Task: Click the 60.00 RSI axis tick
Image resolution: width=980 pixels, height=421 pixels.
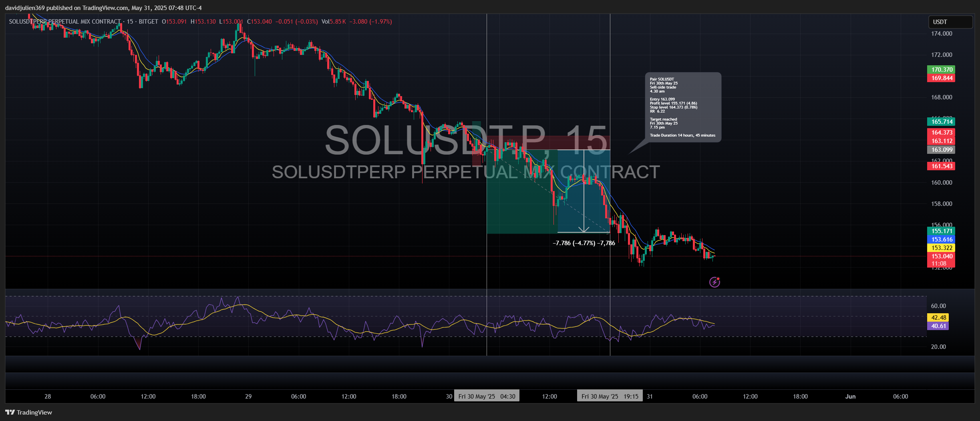Action: [x=938, y=306]
